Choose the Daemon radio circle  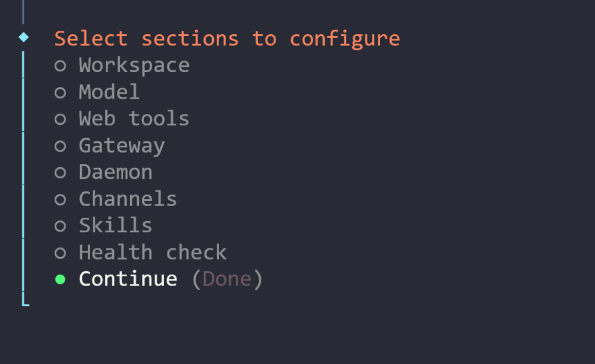[x=60, y=172]
